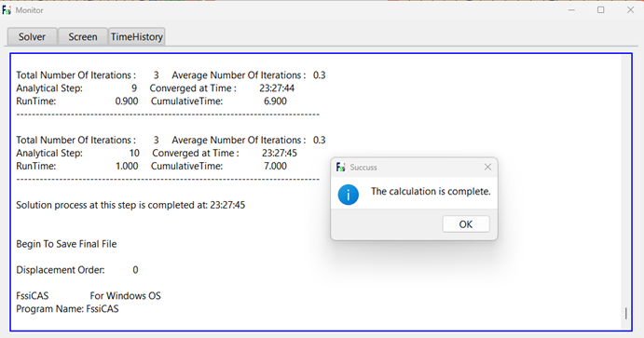Screen dimensions: 644x338
Task: Confirm the dialog with OK
Action: click(x=466, y=224)
